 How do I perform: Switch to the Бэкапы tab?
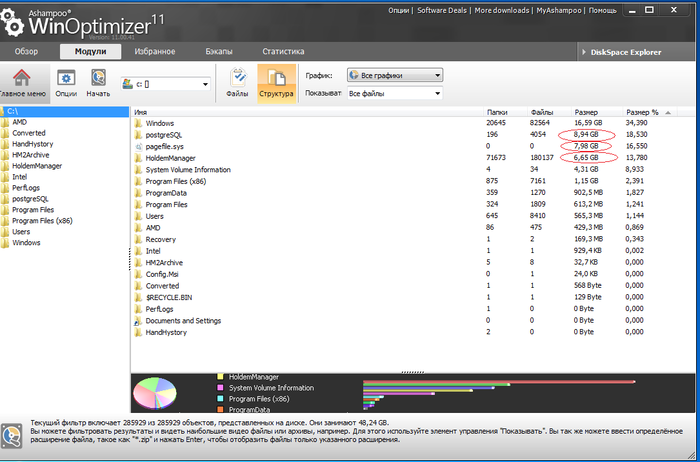(219, 51)
